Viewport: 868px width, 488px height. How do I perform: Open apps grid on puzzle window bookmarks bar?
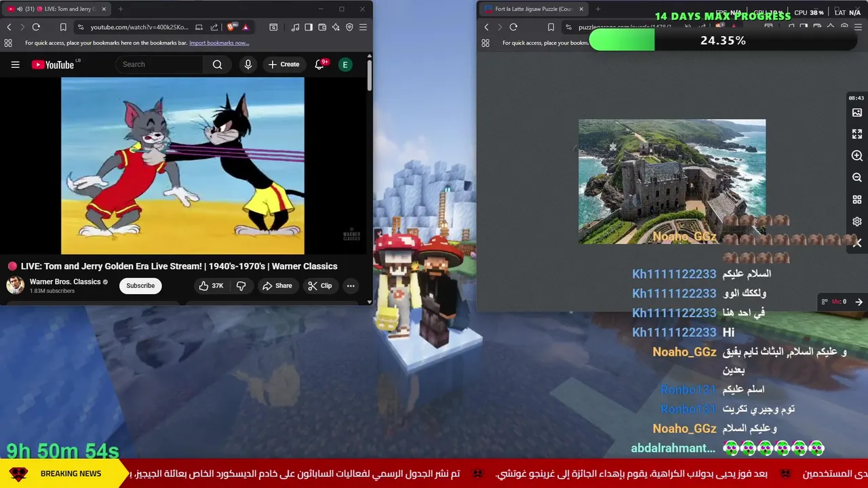click(x=486, y=43)
